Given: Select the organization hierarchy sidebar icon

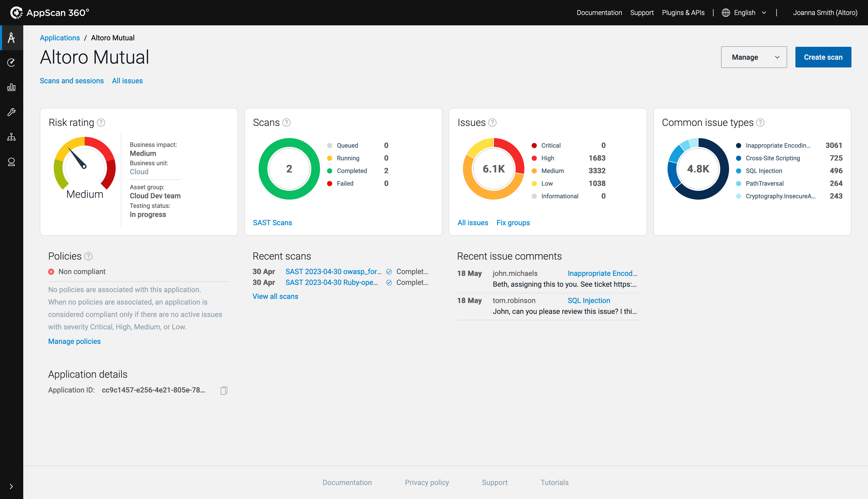Looking at the screenshot, I should click(x=11, y=137).
